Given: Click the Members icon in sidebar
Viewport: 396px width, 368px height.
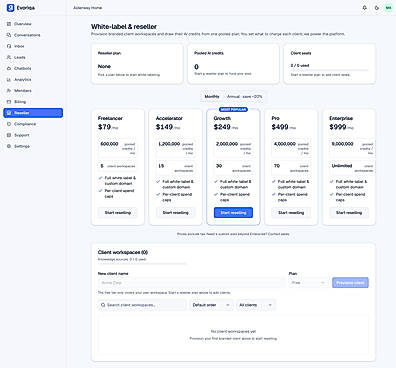Looking at the screenshot, I should 9,91.
